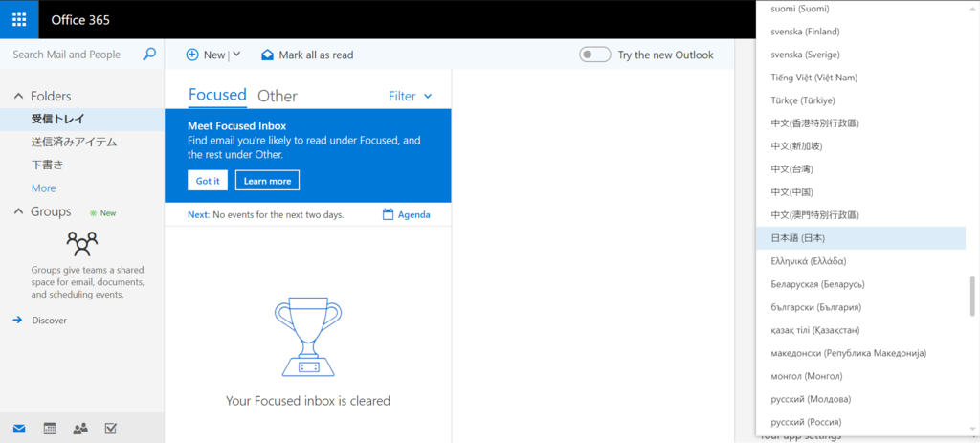Click the Learn more button
Screen dimensions: 980x443
pos(268,181)
